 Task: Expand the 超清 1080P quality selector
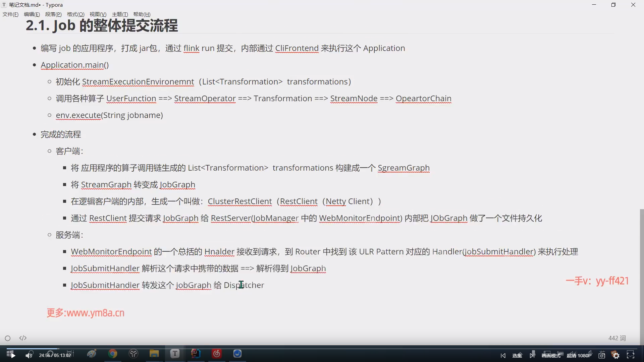579,355
